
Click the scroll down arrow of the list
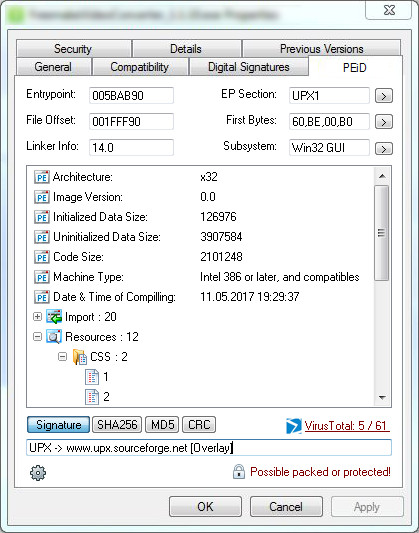pos(382,397)
